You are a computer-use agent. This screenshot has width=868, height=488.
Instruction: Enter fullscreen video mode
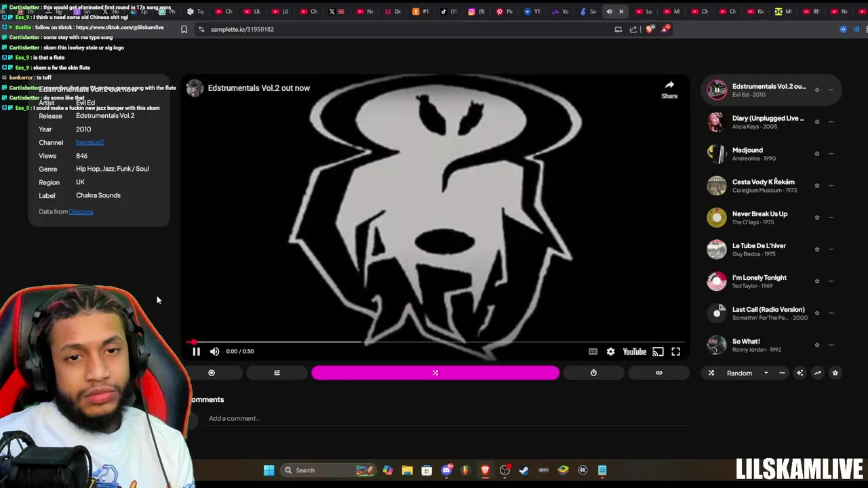(675, 351)
